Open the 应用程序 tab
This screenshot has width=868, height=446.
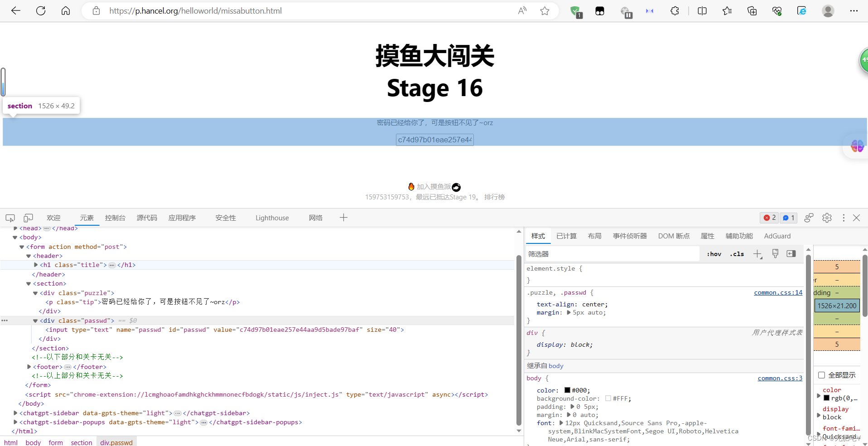tap(182, 218)
